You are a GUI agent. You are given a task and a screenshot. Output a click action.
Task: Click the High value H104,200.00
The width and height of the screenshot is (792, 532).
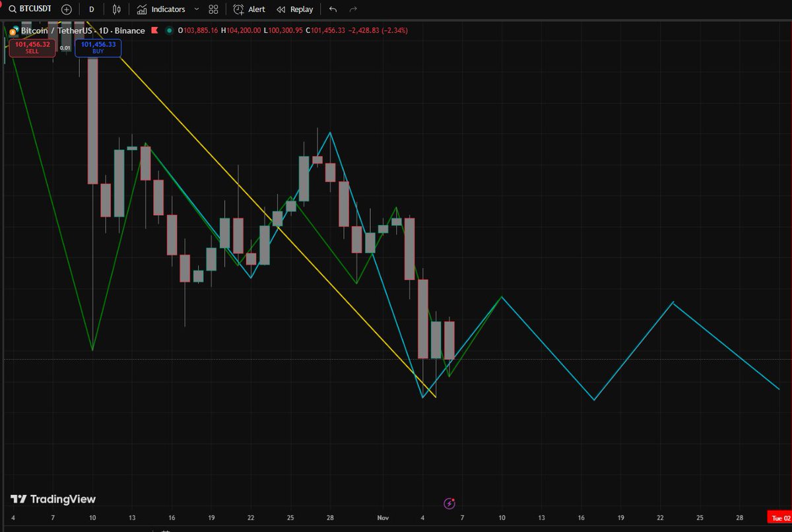point(242,30)
